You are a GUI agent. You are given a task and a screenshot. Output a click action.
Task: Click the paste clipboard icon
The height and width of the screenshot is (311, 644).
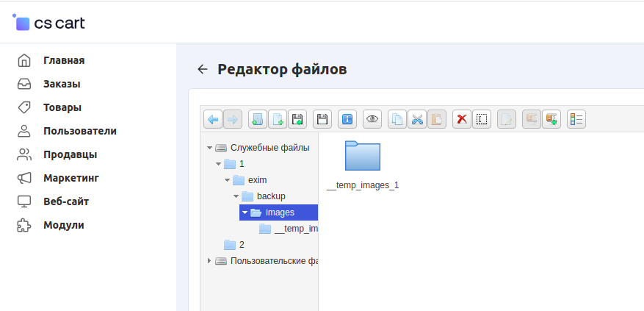tap(437, 120)
